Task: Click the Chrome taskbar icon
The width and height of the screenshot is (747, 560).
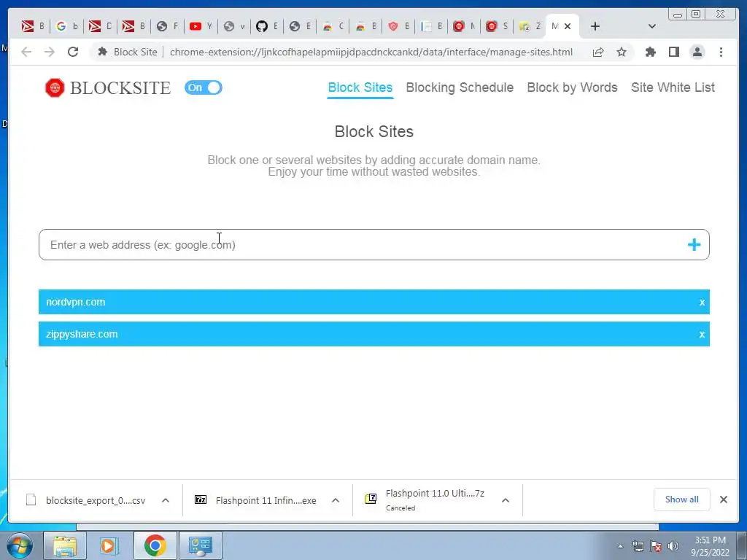Action: click(155, 545)
